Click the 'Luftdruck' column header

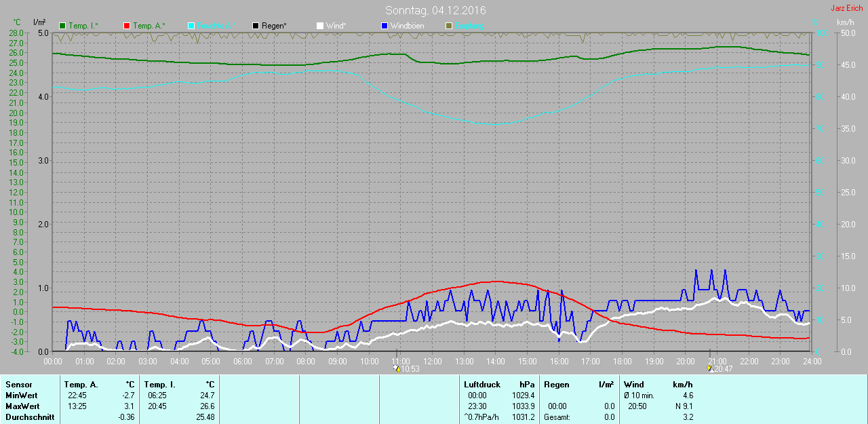[481, 385]
